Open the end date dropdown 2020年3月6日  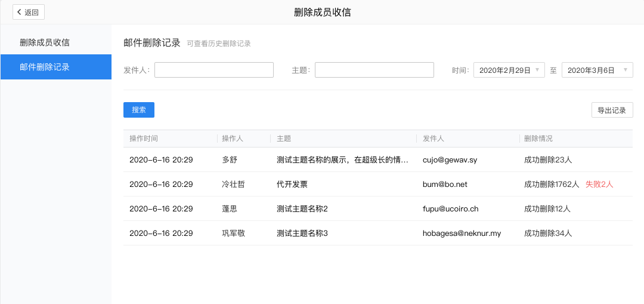click(597, 70)
